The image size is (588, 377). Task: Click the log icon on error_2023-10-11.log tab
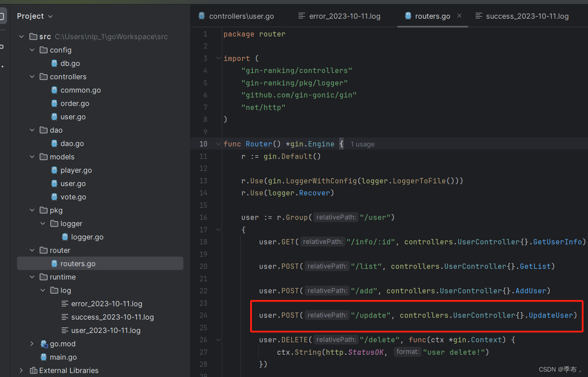click(302, 16)
